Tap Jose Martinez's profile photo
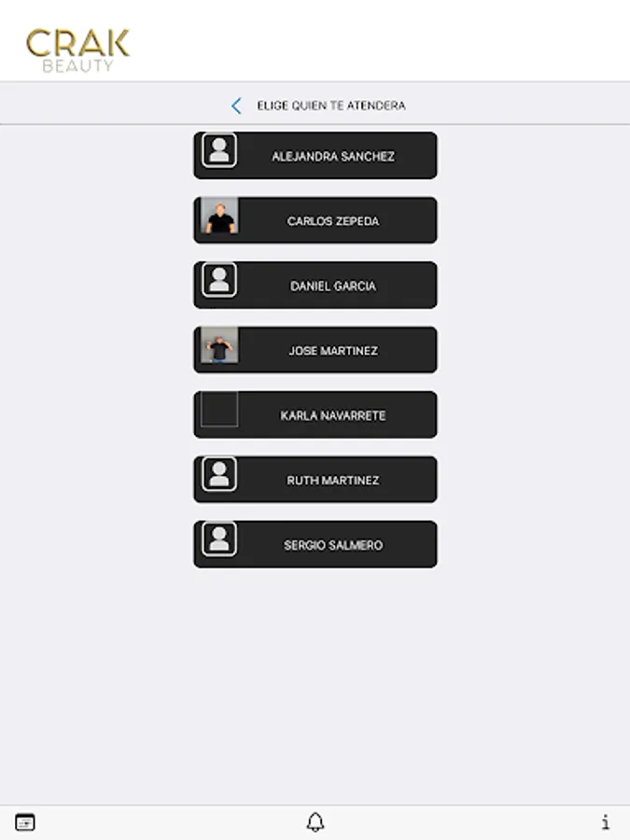Image resolution: width=630 pixels, height=840 pixels. point(219,345)
